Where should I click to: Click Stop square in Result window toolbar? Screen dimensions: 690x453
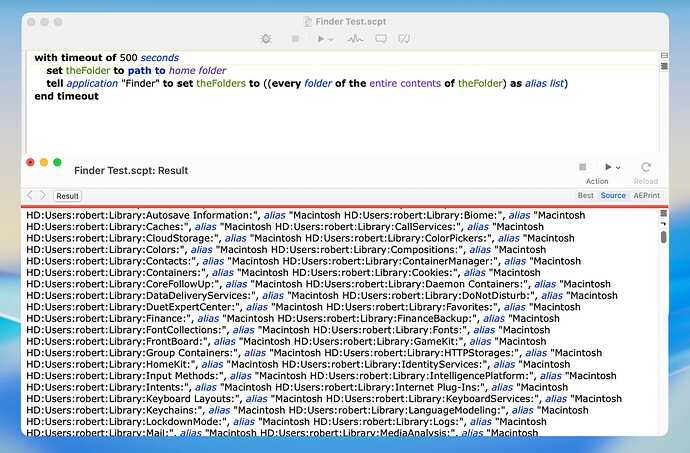click(x=583, y=167)
